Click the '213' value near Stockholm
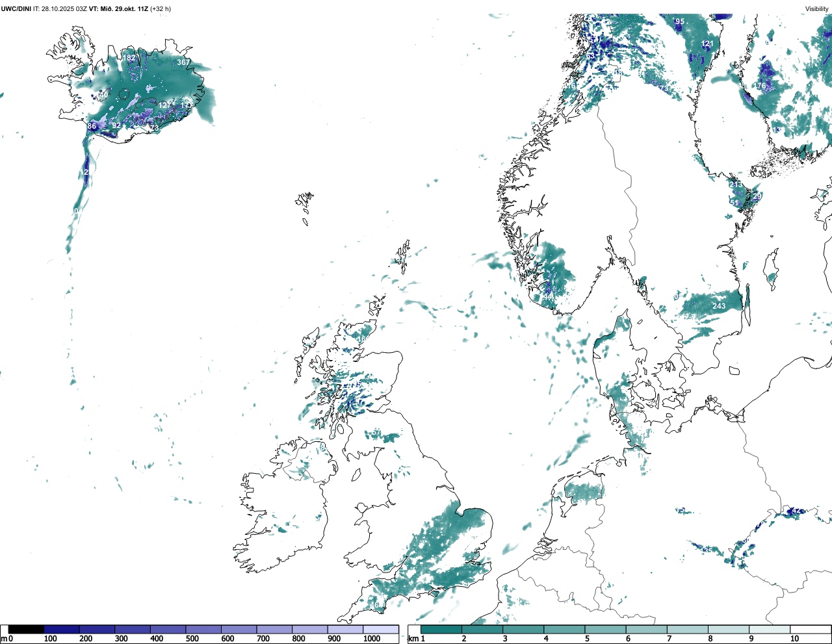This screenshot has height=644, width=832. [736, 185]
